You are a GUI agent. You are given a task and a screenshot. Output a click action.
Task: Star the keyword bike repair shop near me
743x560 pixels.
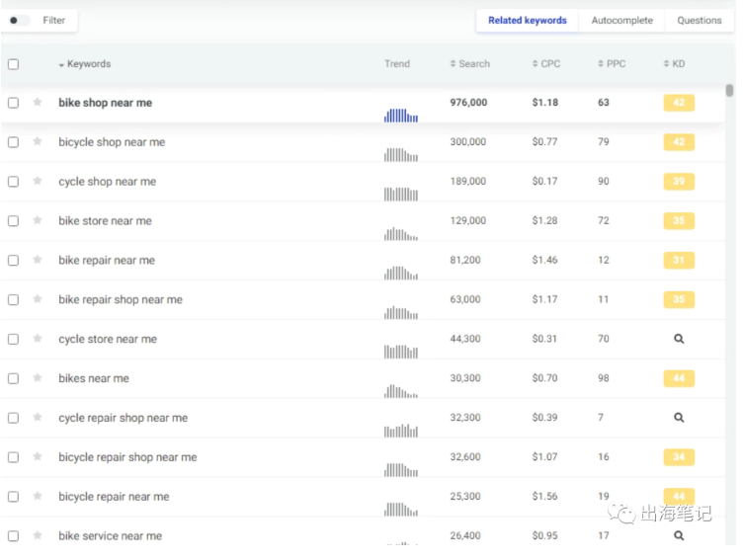pyautogui.click(x=38, y=299)
